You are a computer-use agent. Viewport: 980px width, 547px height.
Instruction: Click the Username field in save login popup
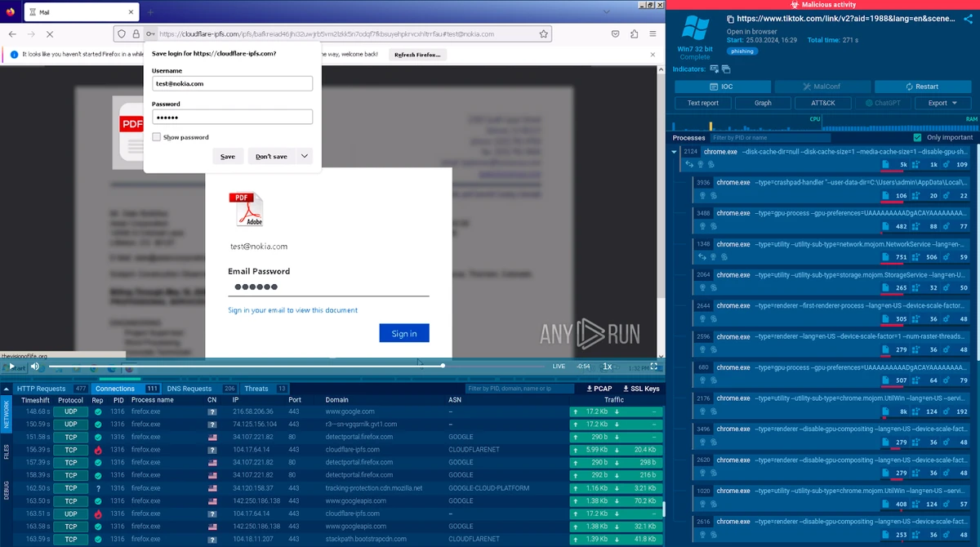click(x=232, y=83)
